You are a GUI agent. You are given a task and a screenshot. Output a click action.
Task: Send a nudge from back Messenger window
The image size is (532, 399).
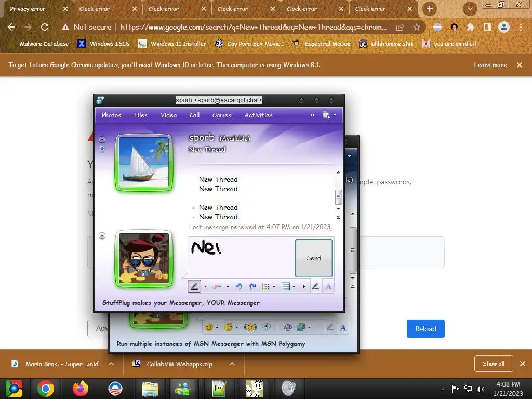250,327
